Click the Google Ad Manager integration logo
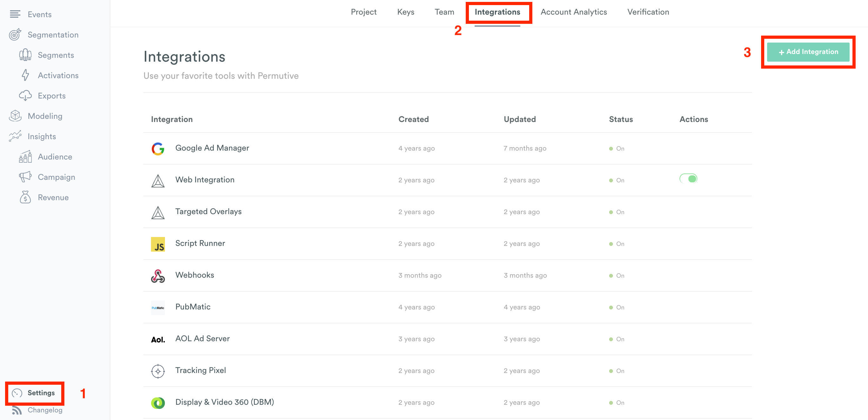This screenshot has height=420, width=868. [x=158, y=148]
